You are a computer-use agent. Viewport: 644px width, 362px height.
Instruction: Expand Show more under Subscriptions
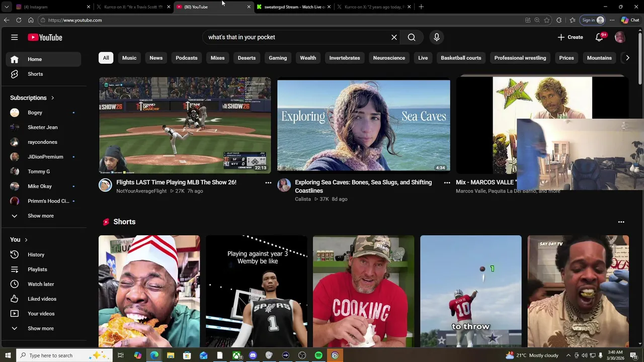pyautogui.click(x=43, y=216)
